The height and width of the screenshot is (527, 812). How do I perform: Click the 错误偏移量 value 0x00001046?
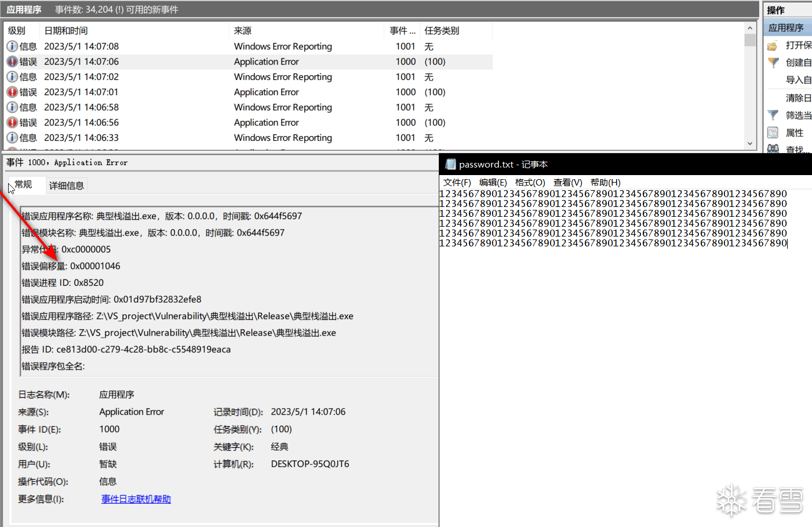(95, 266)
